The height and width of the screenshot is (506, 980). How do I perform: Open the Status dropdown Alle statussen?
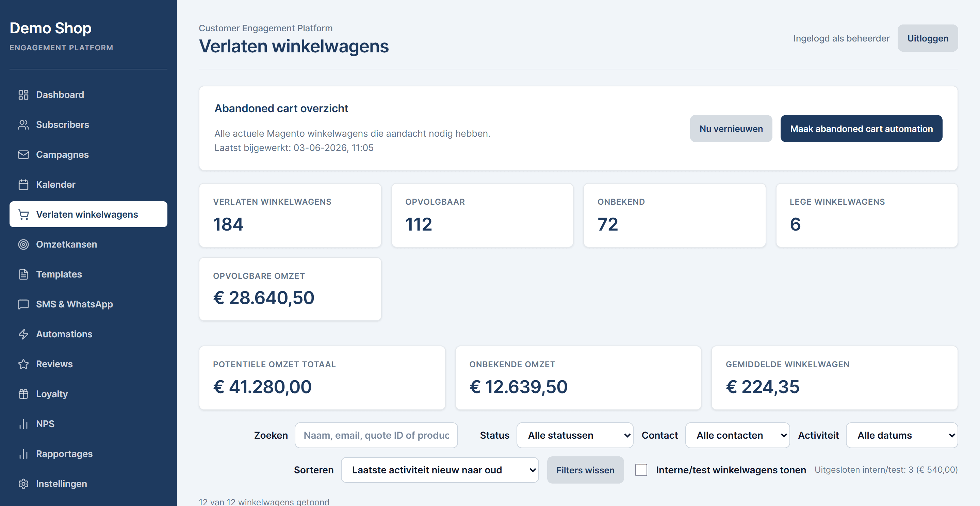click(575, 435)
